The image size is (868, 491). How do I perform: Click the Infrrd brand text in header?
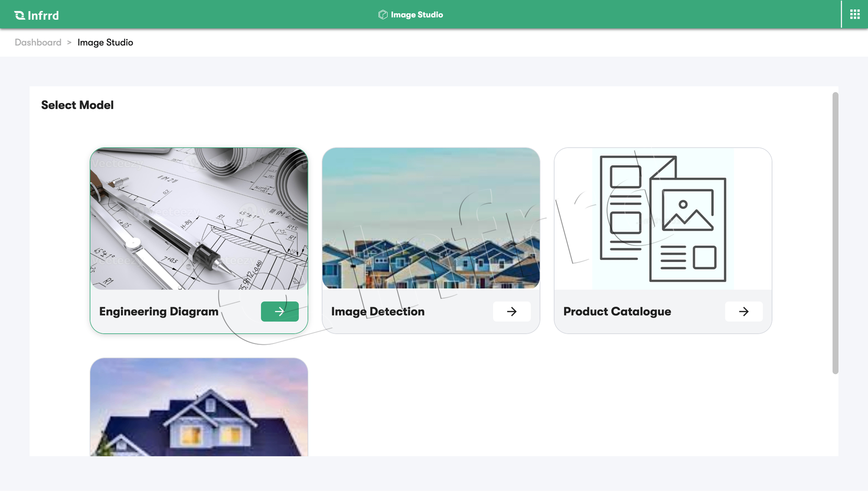43,16
